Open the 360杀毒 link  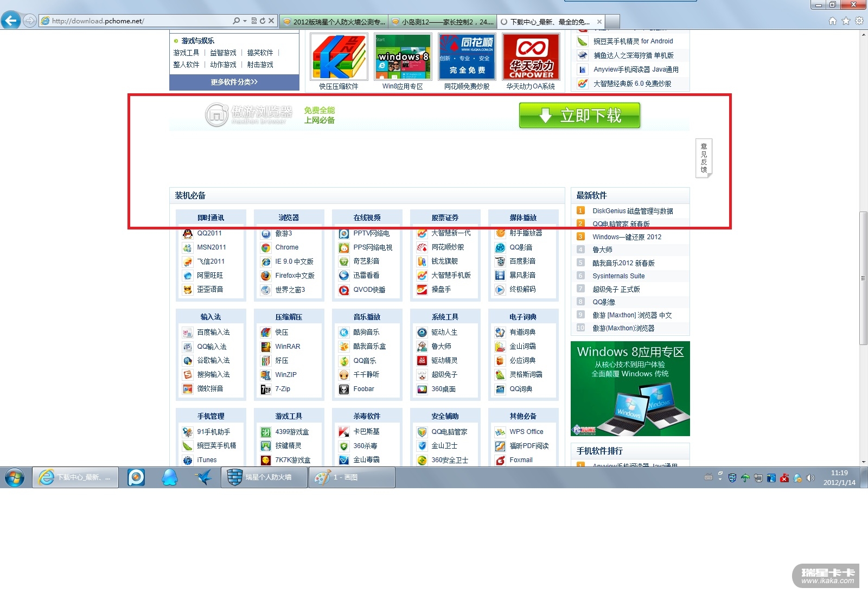pyautogui.click(x=365, y=446)
